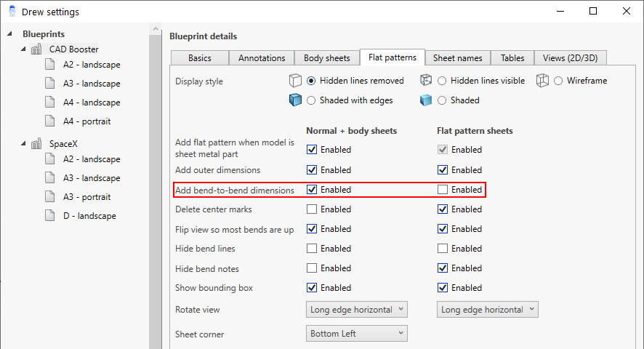The height and width of the screenshot is (349, 644).
Task: Click the A4 - portrait sheet page icon
Action: point(50,121)
